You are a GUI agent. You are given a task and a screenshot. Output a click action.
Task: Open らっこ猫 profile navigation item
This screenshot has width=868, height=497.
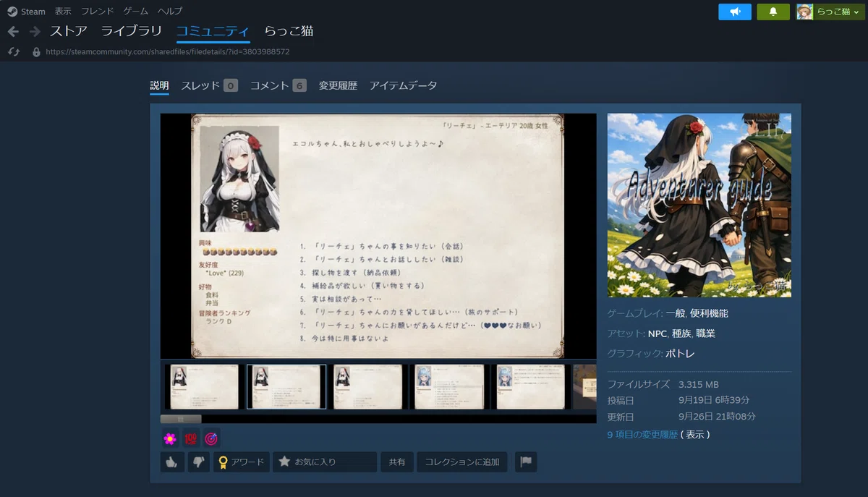point(289,31)
